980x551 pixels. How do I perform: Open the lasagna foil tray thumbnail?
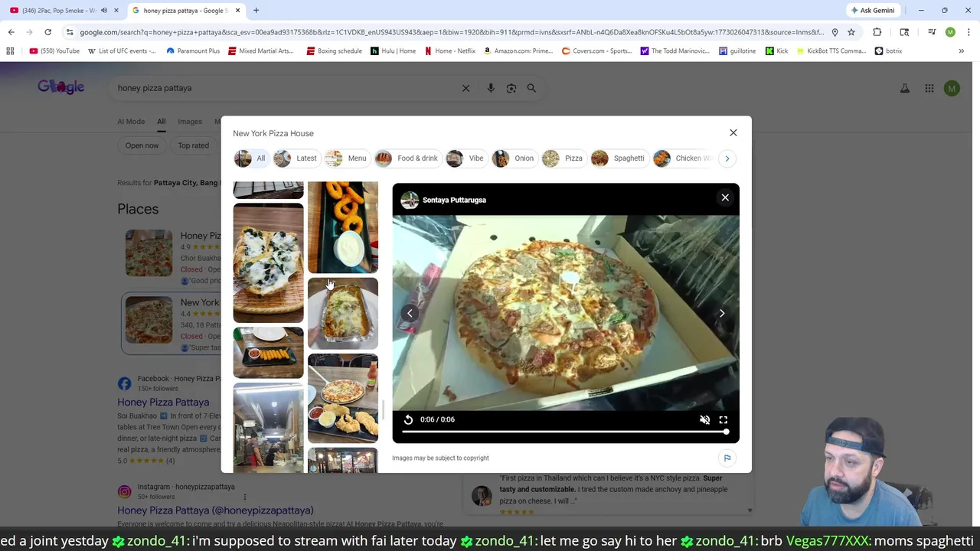pyautogui.click(x=342, y=314)
